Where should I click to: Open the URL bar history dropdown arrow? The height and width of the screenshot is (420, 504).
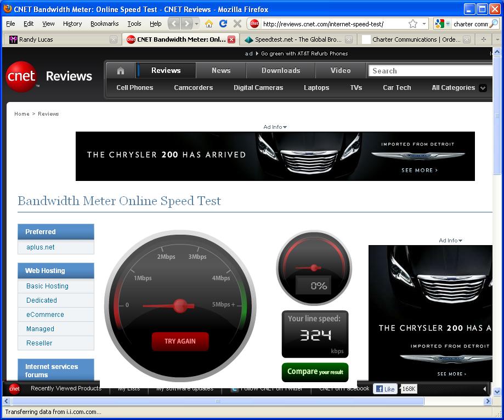[424, 24]
